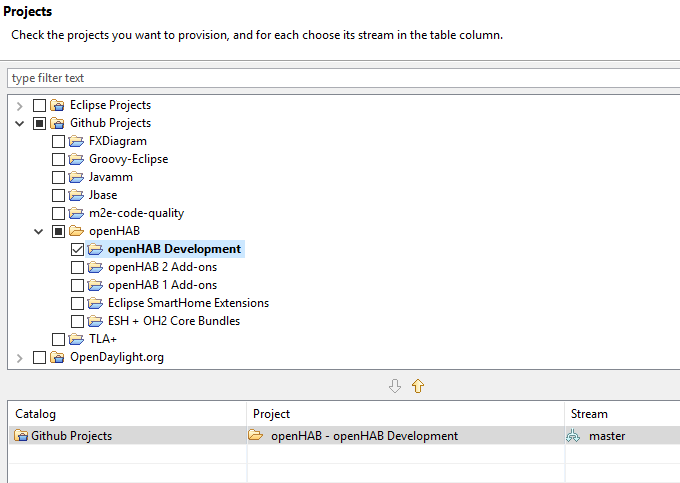Click the openHAB 2 Add-ons folder icon
This screenshot has height=483, width=680.
point(95,267)
